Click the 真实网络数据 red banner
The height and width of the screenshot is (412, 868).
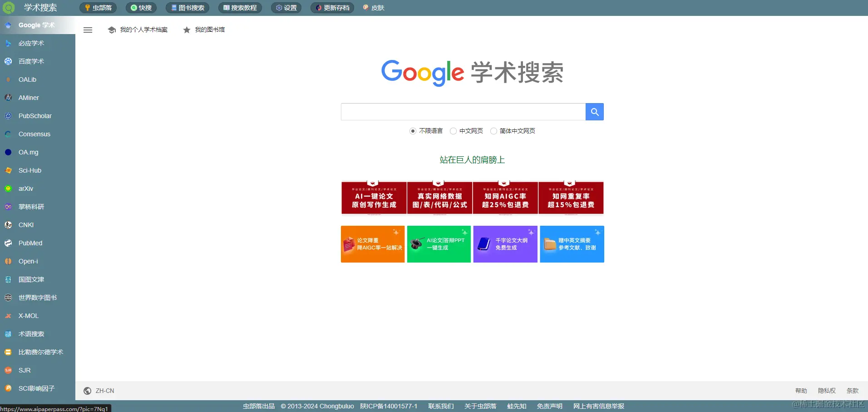(x=439, y=198)
